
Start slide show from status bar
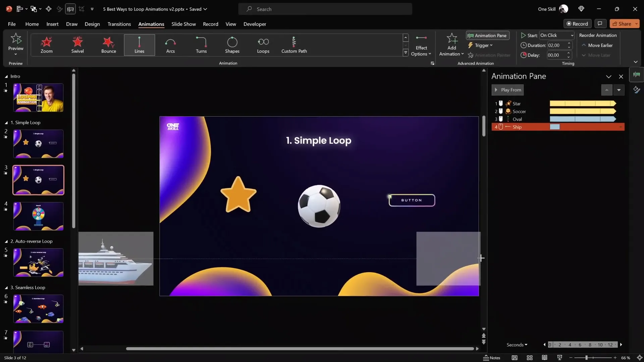559,358
